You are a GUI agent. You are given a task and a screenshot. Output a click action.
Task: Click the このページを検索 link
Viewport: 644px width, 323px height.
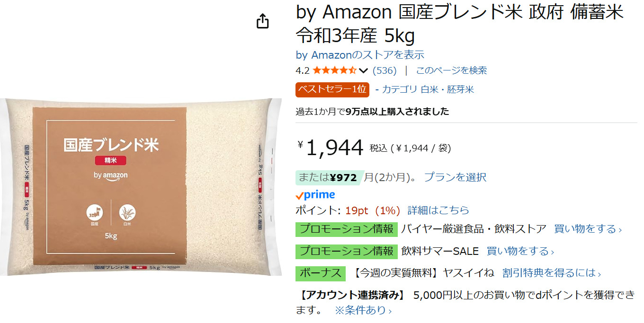pyautogui.click(x=451, y=71)
